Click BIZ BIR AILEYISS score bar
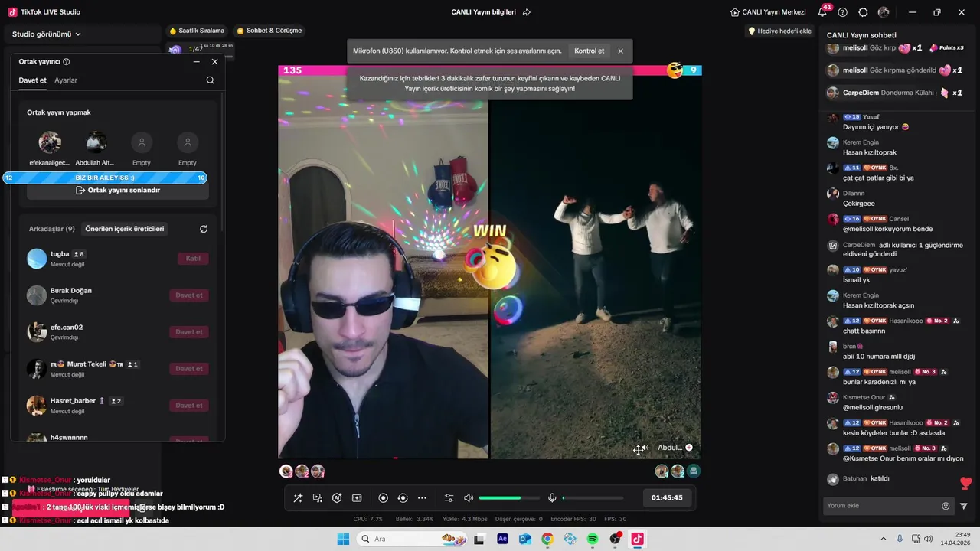This screenshot has width=980, height=551. click(105, 178)
